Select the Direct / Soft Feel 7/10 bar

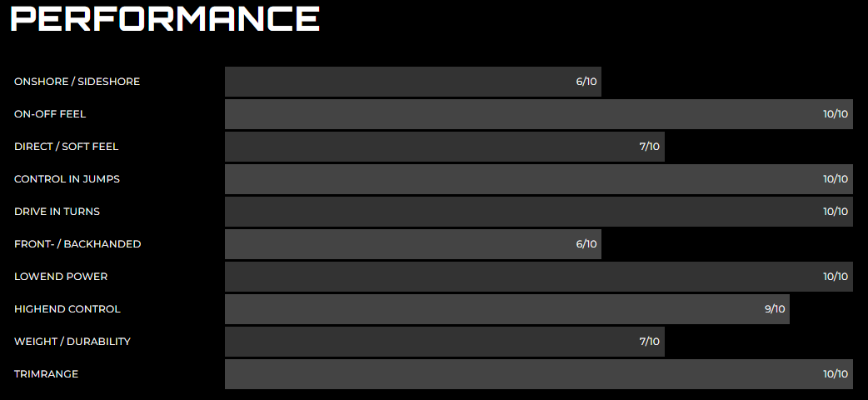(x=445, y=147)
